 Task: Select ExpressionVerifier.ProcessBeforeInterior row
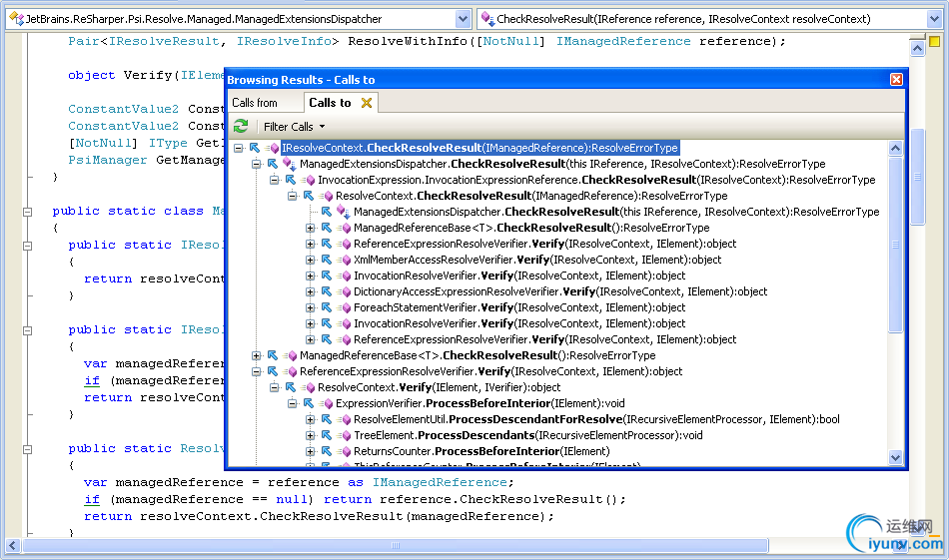(x=479, y=403)
